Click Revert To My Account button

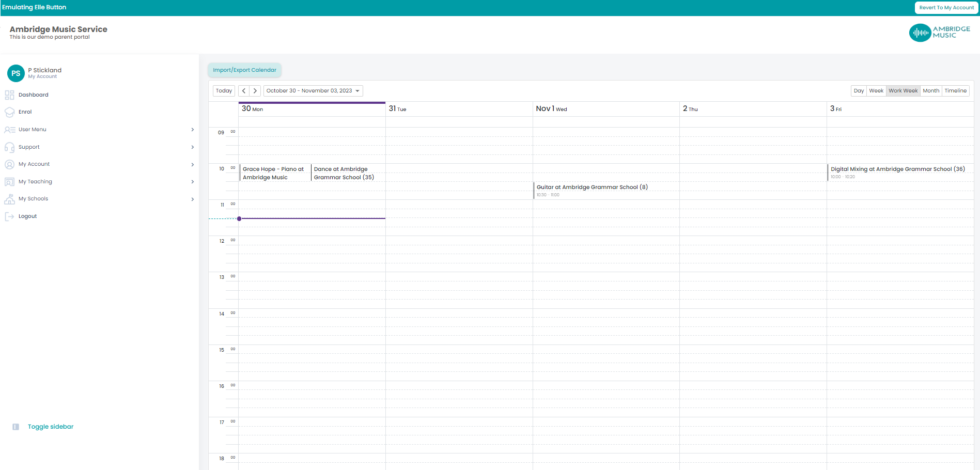(946, 8)
